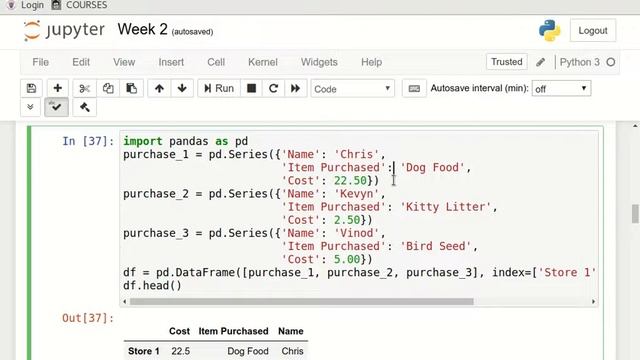Click the Store 1 row label
640x360 pixels.
coord(144,351)
